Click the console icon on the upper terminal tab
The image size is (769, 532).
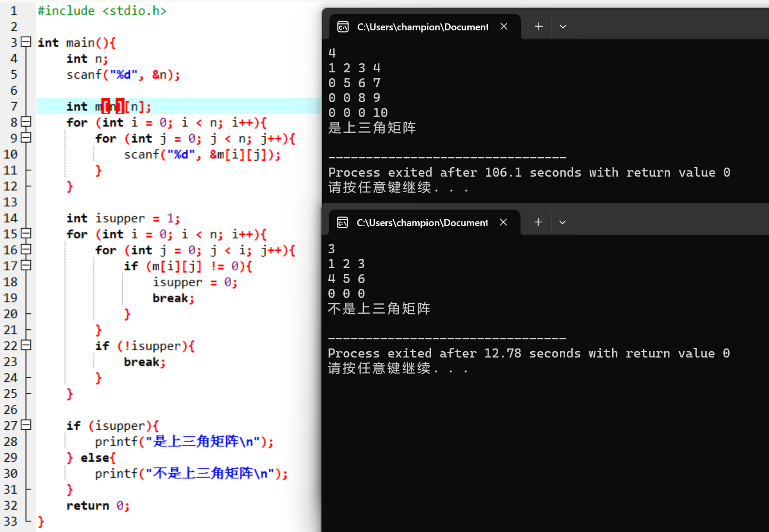[x=343, y=27]
